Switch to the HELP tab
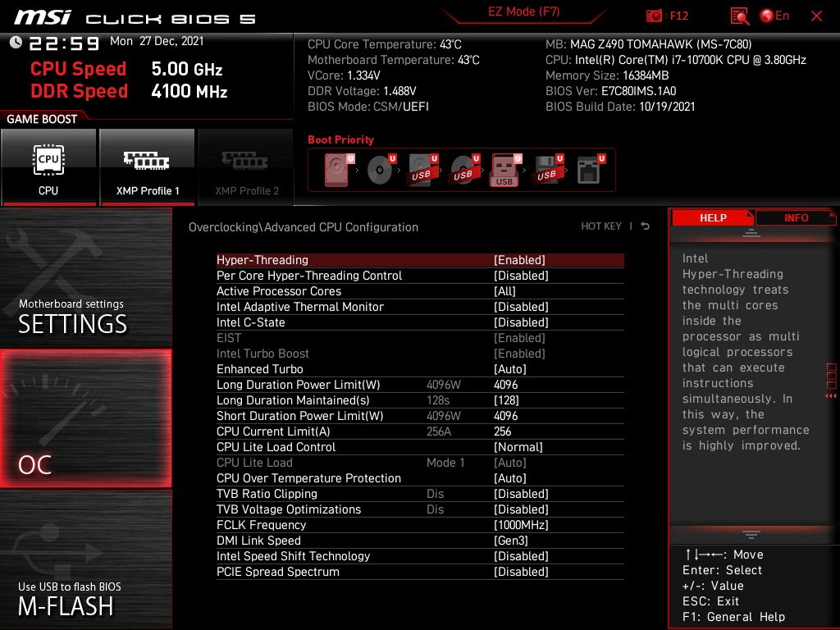 click(x=713, y=217)
